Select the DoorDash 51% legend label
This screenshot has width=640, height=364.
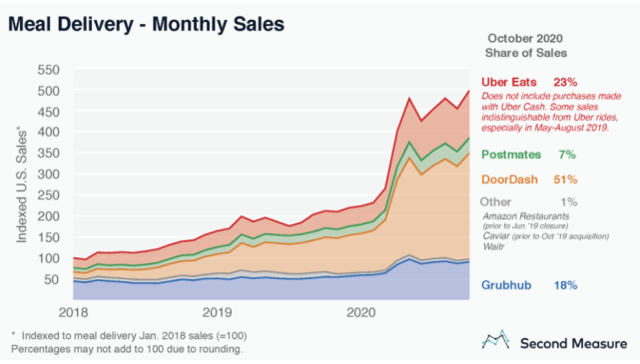[529, 180]
